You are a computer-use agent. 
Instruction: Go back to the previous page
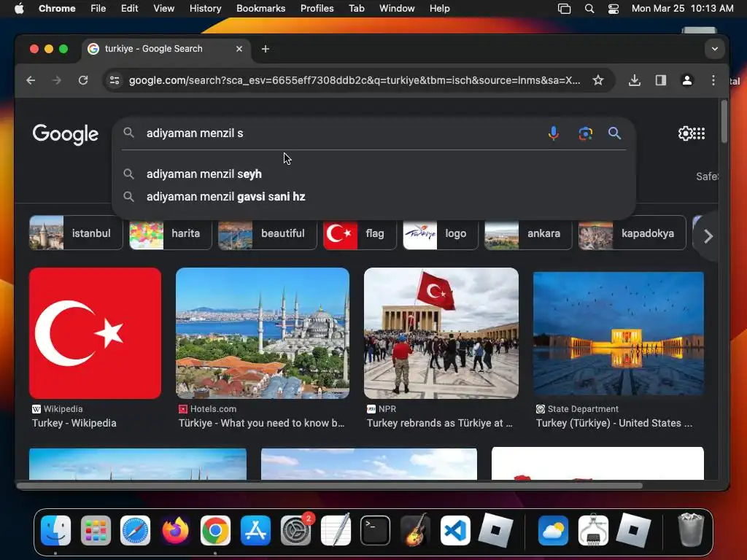tap(31, 80)
